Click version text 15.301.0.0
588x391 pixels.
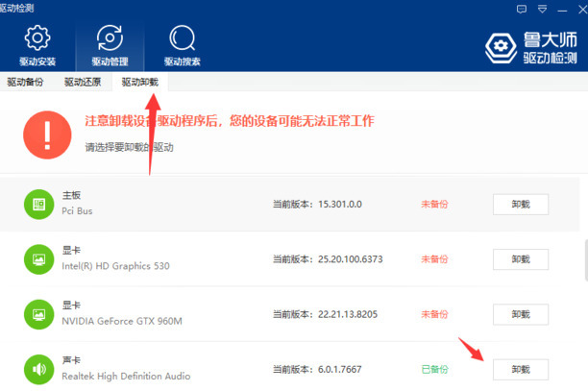(340, 205)
